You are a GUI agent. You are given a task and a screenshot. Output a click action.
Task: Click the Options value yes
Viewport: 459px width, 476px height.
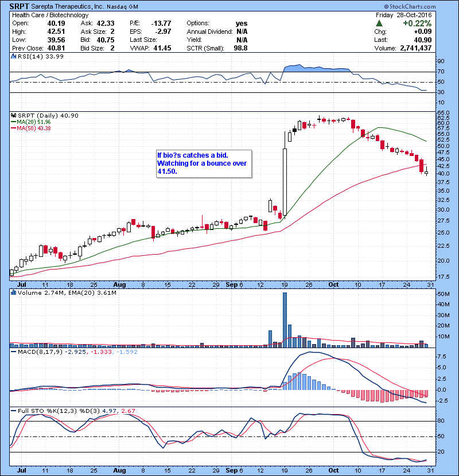pos(242,24)
